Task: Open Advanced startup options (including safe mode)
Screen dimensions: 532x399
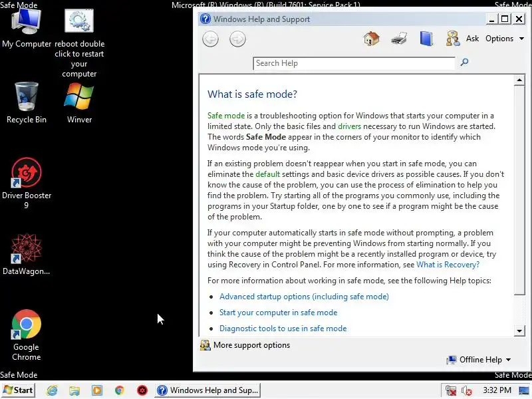Action: click(x=304, y=297)
